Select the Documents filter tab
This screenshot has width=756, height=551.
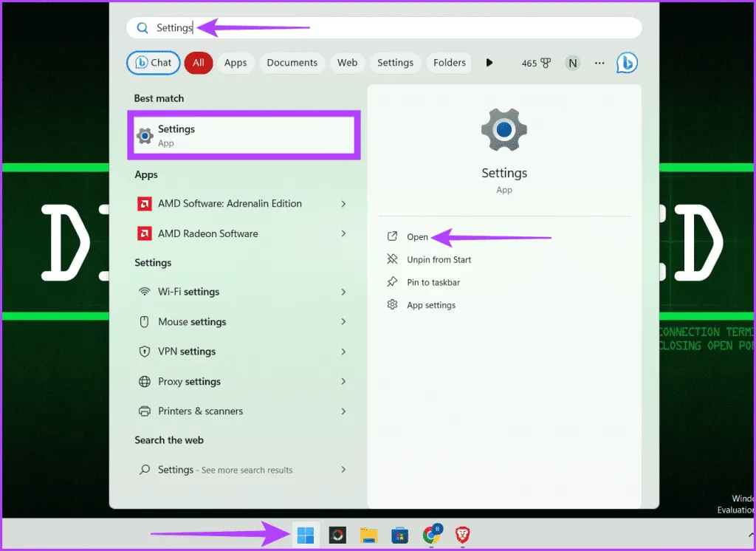tap(292, 63)
